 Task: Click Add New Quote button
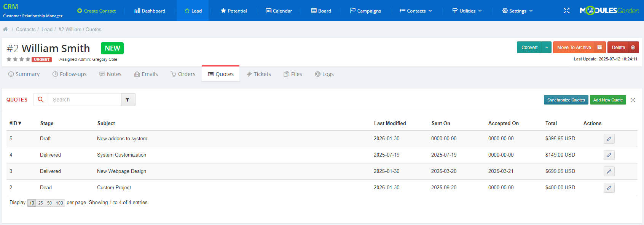[x=608, y=100]
